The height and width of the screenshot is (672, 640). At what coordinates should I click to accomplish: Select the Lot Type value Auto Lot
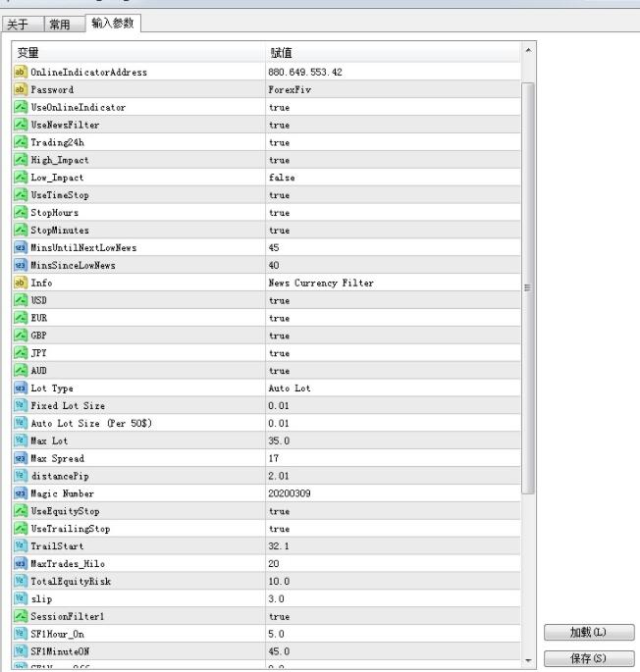(290, 388)
